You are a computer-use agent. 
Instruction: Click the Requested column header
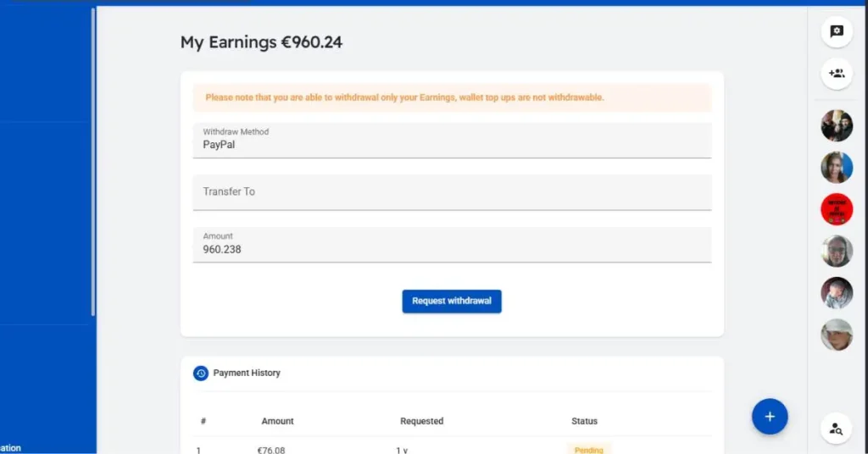(422, 421)
